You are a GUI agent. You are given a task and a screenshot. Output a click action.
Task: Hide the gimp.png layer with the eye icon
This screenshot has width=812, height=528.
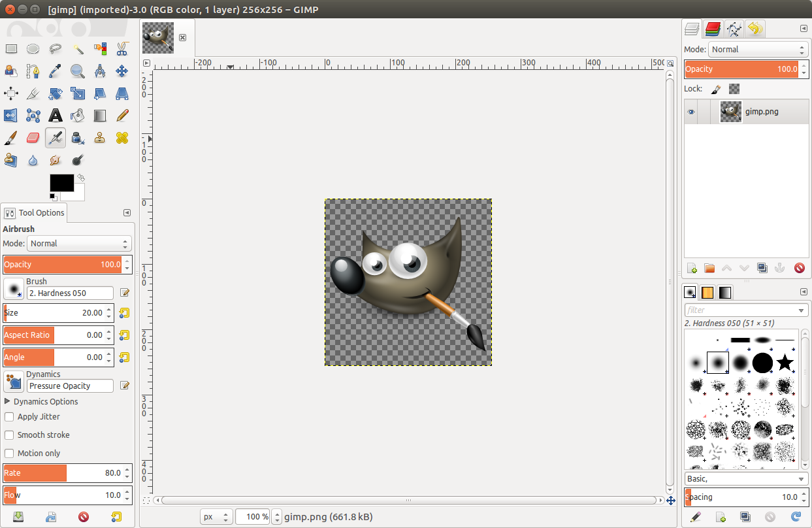click(691, 112)
